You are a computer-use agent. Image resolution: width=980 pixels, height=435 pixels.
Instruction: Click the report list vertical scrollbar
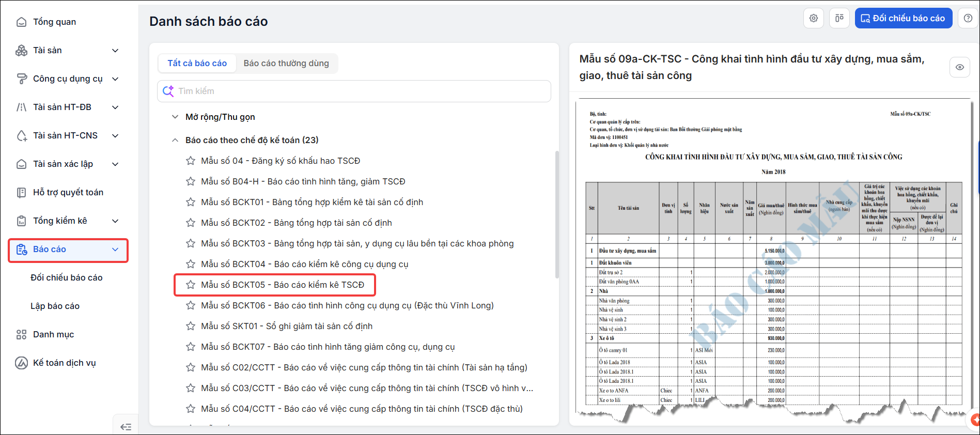click(557, 214)
